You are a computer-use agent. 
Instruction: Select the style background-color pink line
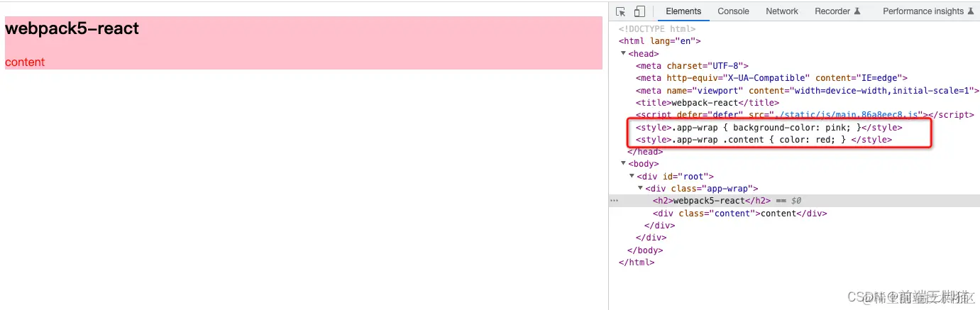click(769, 128)
